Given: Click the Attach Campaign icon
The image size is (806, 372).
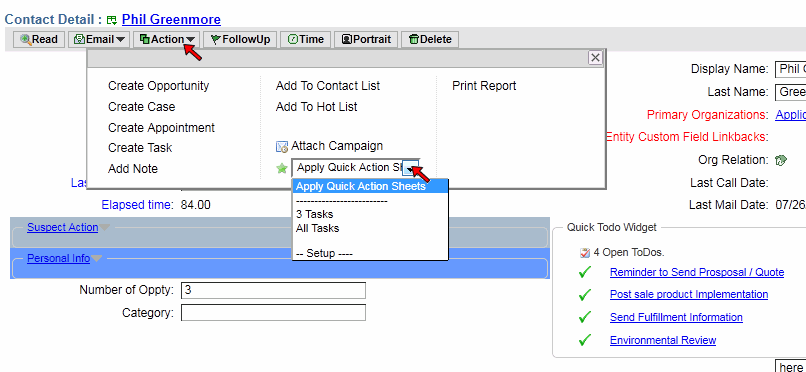Looking at the screenshot, I should [x=282, y=147].
